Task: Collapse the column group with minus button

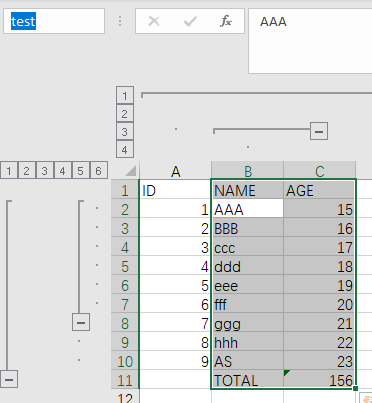Action: click(x=319, y=131)
